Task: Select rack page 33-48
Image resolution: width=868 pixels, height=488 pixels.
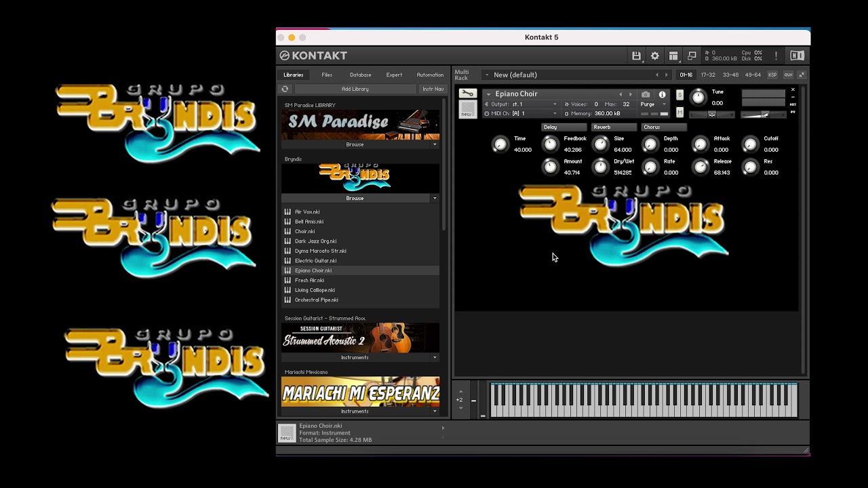Action: pyautogui.click(x=730, y=75)
